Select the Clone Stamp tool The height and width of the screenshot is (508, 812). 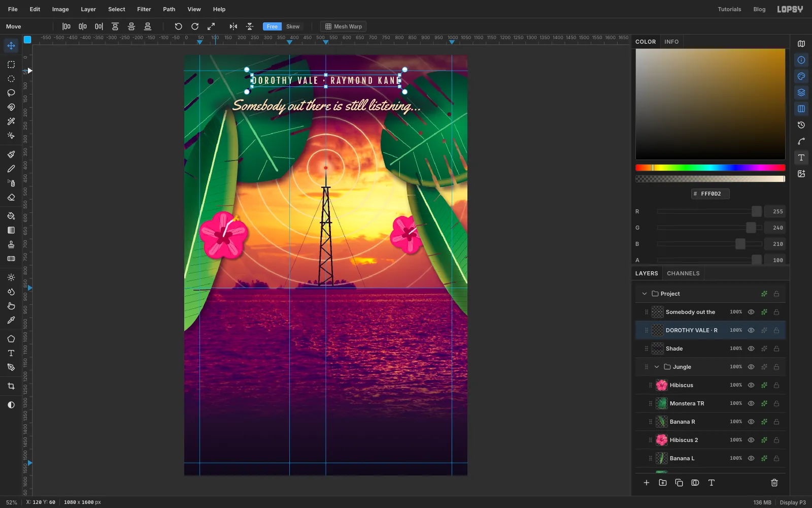11,244
